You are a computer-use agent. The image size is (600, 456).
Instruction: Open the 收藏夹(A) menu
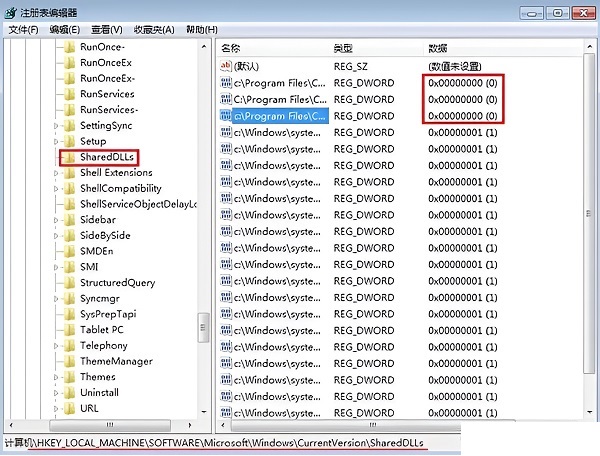coord(154,29)
